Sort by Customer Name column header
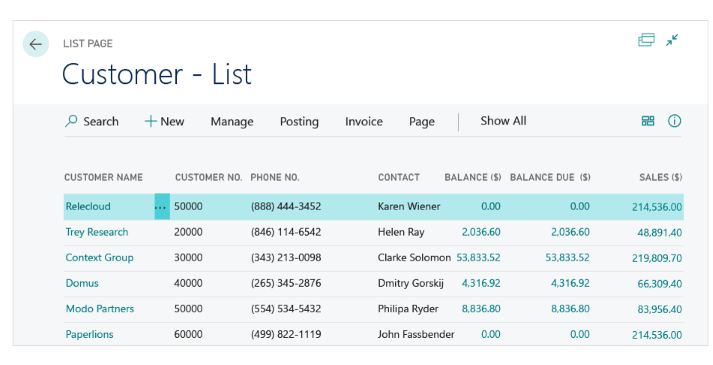713x365 pixels. (103, 177)
